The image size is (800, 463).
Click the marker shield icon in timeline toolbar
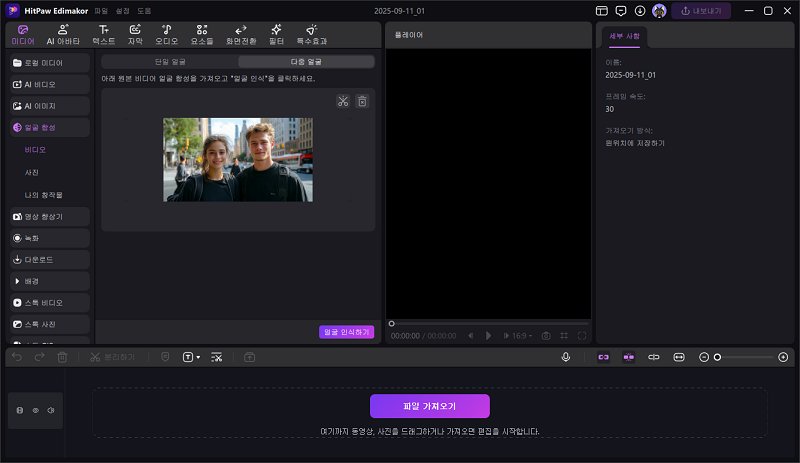coord(165,357)
